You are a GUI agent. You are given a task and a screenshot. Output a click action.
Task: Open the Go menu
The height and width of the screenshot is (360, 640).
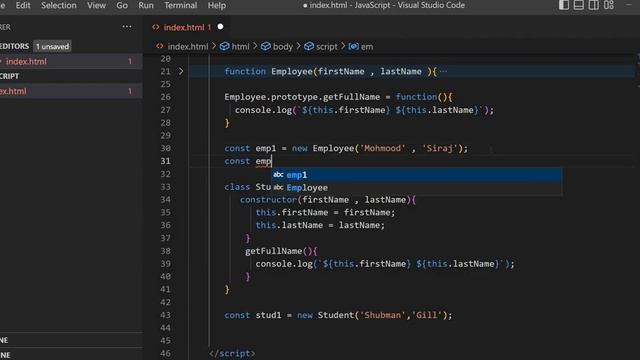(x=122, y=5)
